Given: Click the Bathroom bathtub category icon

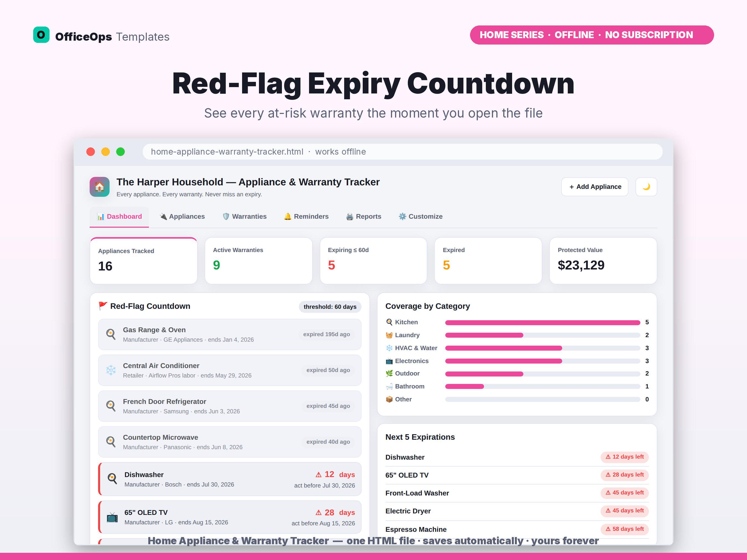Looking at the screenshot, I should [389, 386].
